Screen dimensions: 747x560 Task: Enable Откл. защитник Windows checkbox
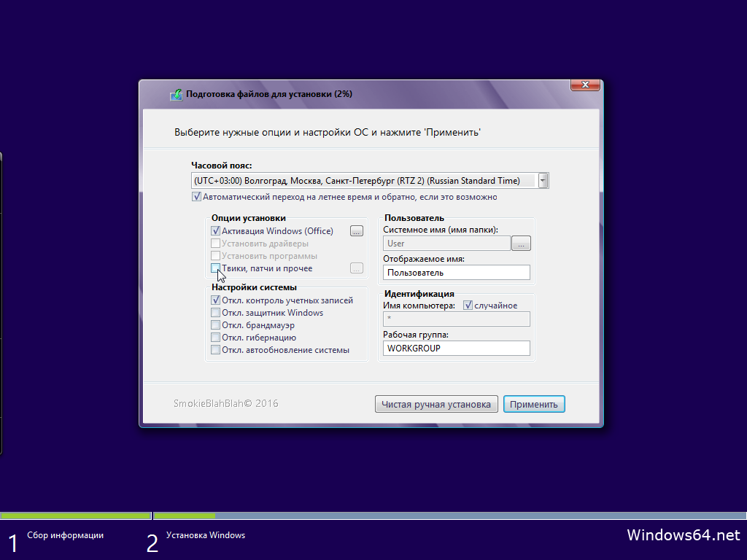(215, 313)
